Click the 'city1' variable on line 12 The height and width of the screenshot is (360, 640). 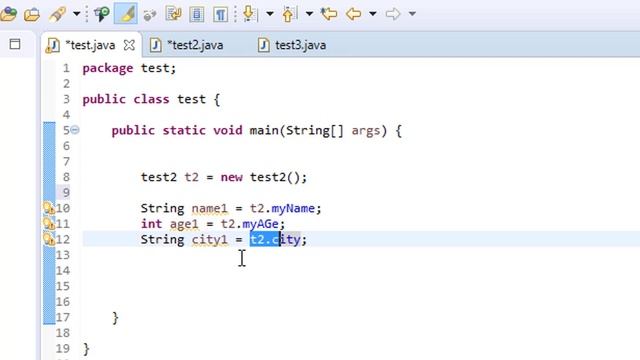(x=209, y=240)
